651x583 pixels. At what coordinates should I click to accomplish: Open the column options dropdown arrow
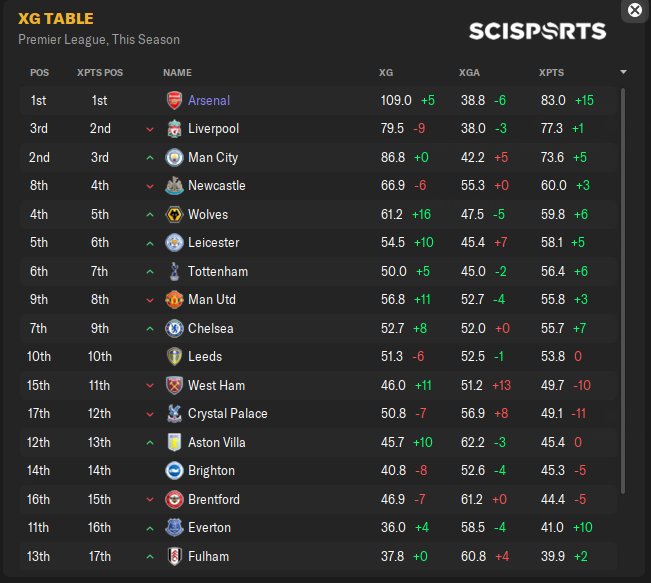click(623, 72)
